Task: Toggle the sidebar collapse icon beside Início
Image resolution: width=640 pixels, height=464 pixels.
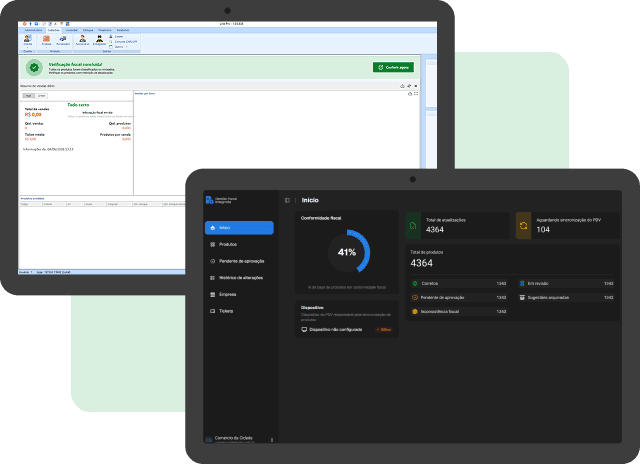Action: (287, 200)
